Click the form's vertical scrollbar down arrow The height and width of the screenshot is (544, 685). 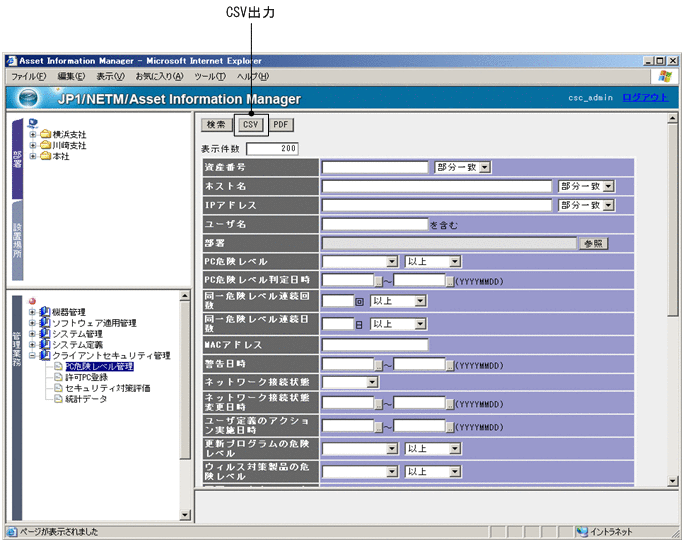click(x=674, y=481)
